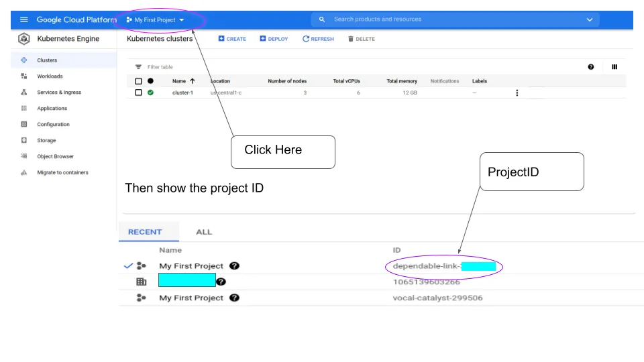Image resolution: width=644 pixels, height=362 pixels.
Task: Click the 1065139603266 organization ID
Action: (x=427, y=282)
